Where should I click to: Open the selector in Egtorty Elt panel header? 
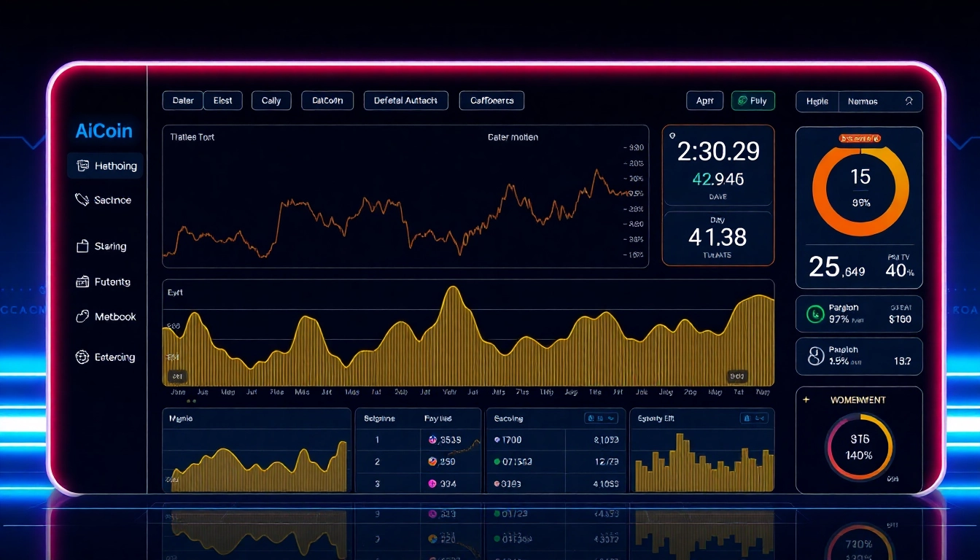[754, 419]
